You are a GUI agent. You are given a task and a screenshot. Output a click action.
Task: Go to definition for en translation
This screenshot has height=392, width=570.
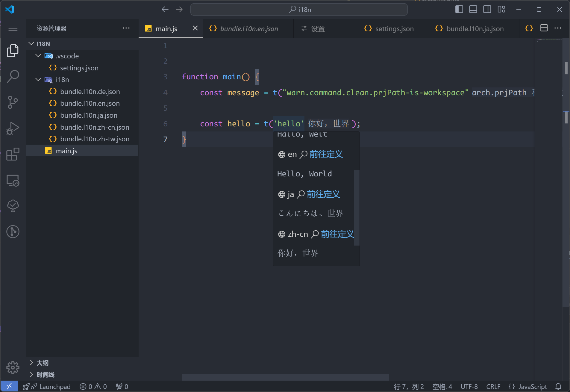(x=326, y=155)
